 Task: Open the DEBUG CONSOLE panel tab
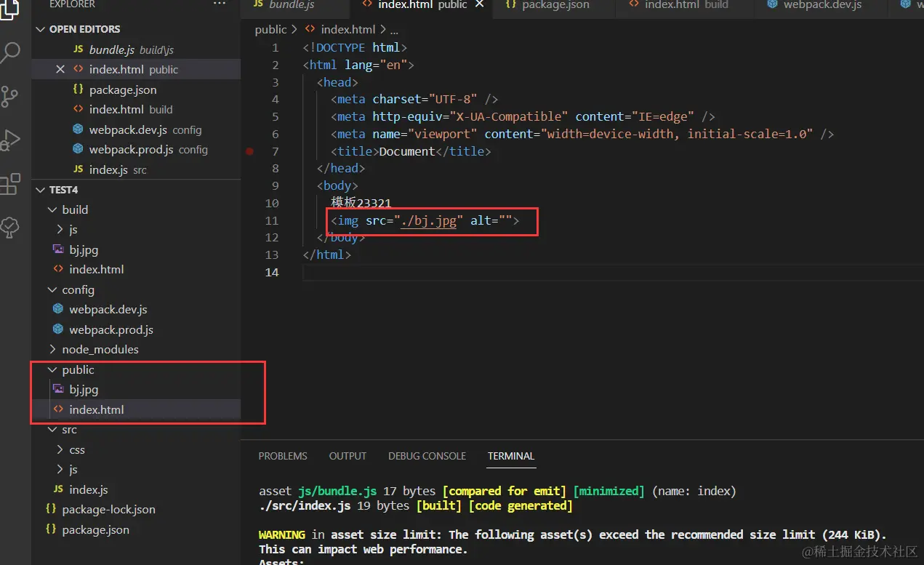coord(427,456)
